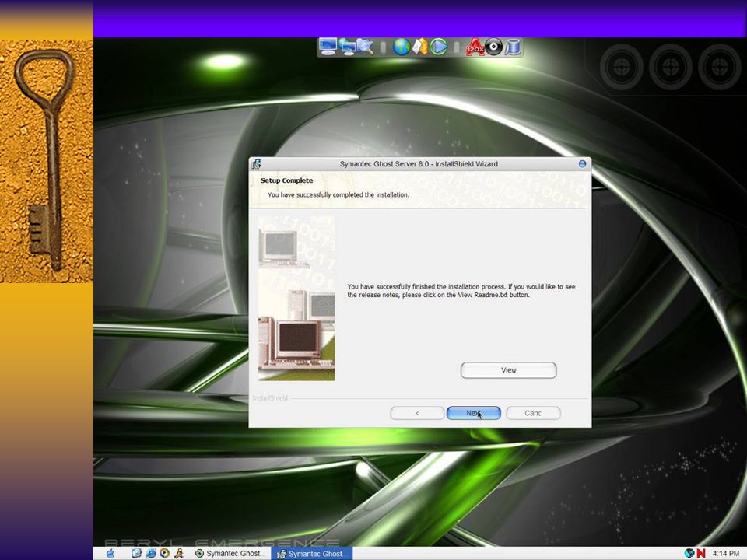Click the Cancel button in wizard
This screenshot has height=560, width=747.
click(x=533, y=413)
